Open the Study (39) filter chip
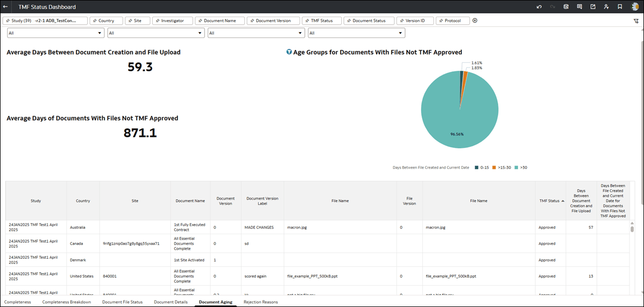This screenshot has height=307, width=644. [46, 21]
